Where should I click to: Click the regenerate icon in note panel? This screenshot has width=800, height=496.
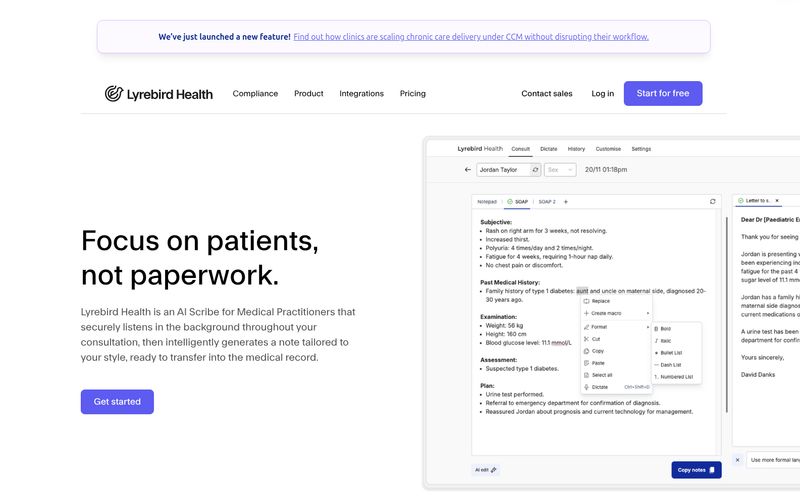point(713,202)
